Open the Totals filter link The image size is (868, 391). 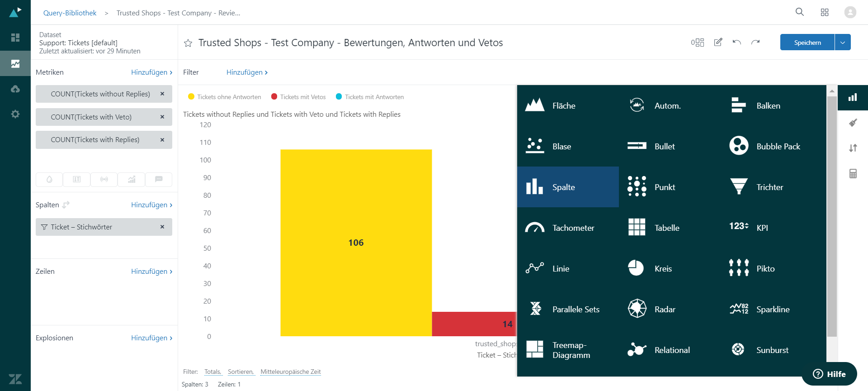coord(212,372)
